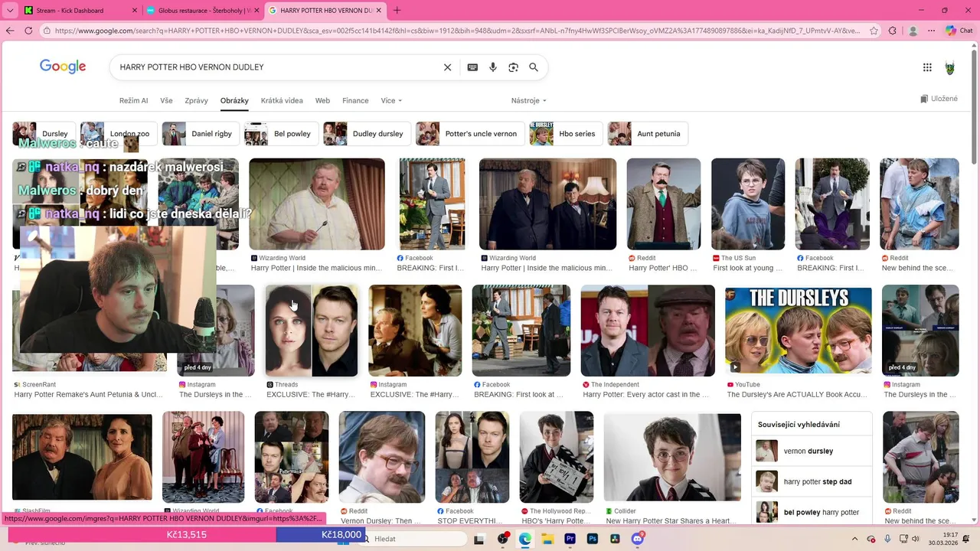Viewport: 980px width, 551px height.
Task: Open Microsoft Edge from the taskbar
Action: 524,539
